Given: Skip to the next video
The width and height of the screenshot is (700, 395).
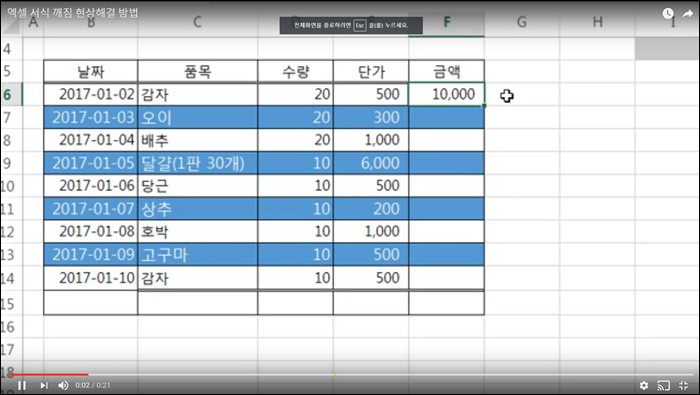Looking at the screenshot, I should tap(44, 385).
